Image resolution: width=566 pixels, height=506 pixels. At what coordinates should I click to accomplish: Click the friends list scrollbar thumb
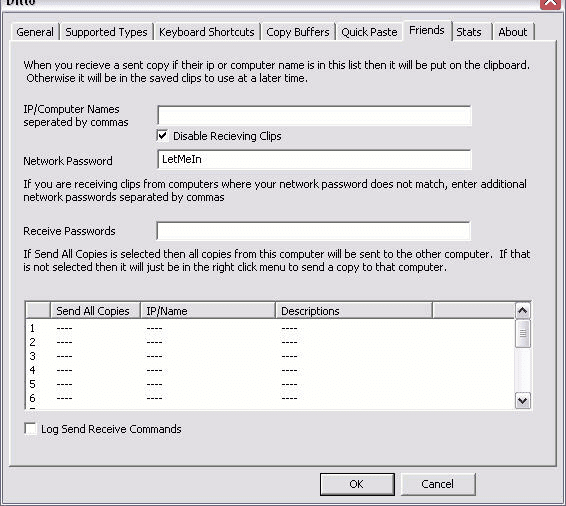(523, 333)
